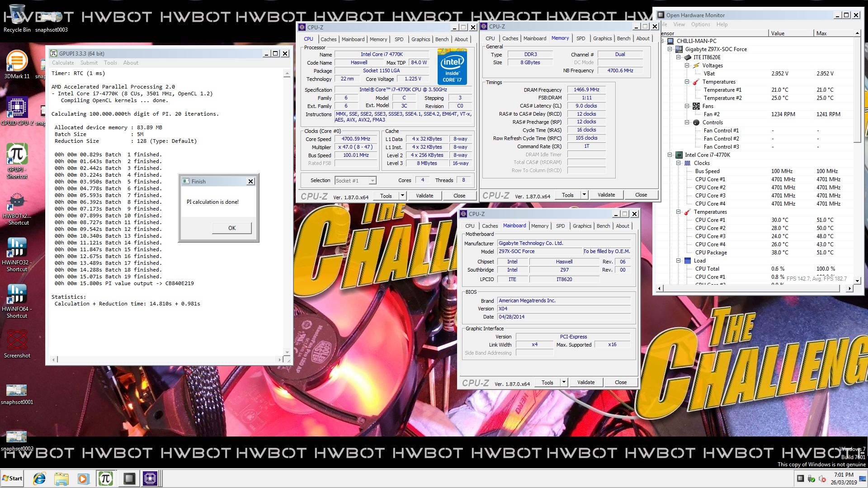Switch to CPU-Z via taskbar icon

(x=150, y=479)
